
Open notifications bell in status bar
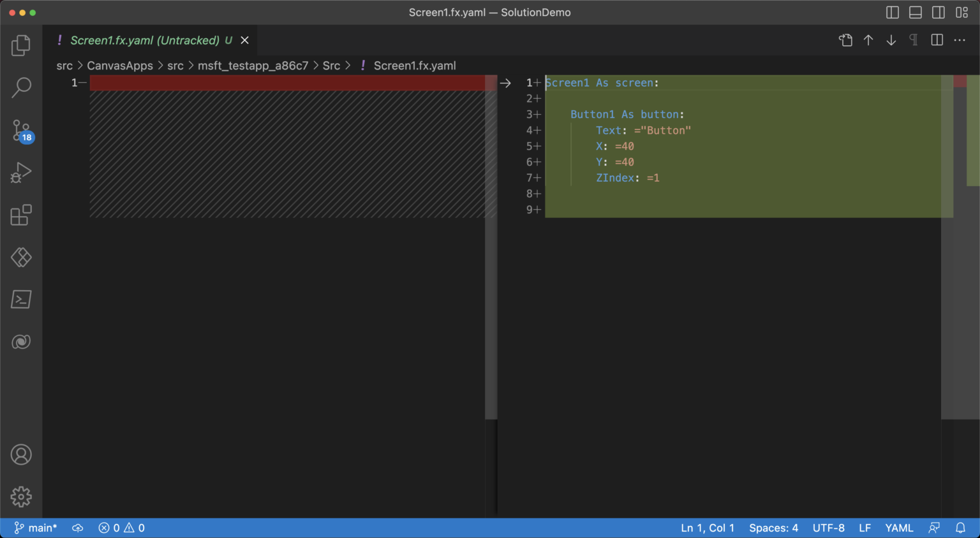(x=961, y=528)
